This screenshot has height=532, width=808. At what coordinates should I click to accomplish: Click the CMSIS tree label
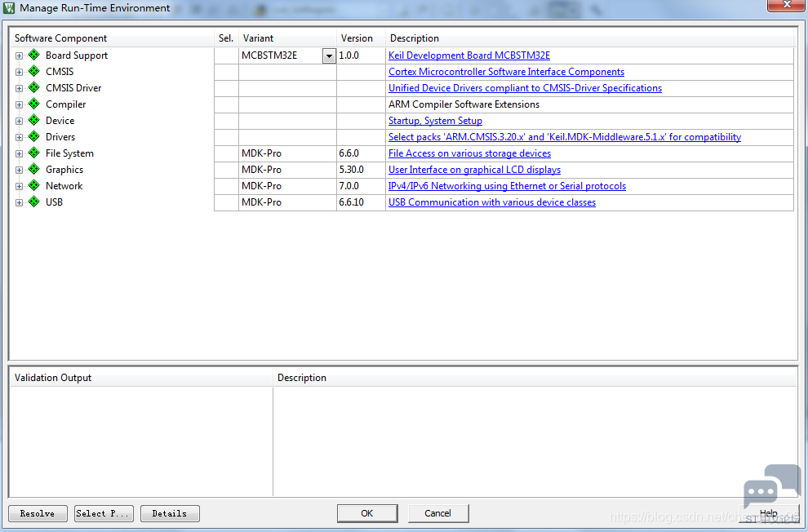coord(60,72)
